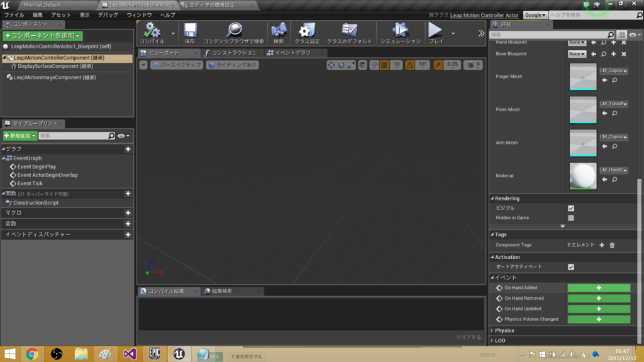This screenshot has width=644, height=362.
Task: Open Event Tick node entry
Action: (x=30, y=184)
